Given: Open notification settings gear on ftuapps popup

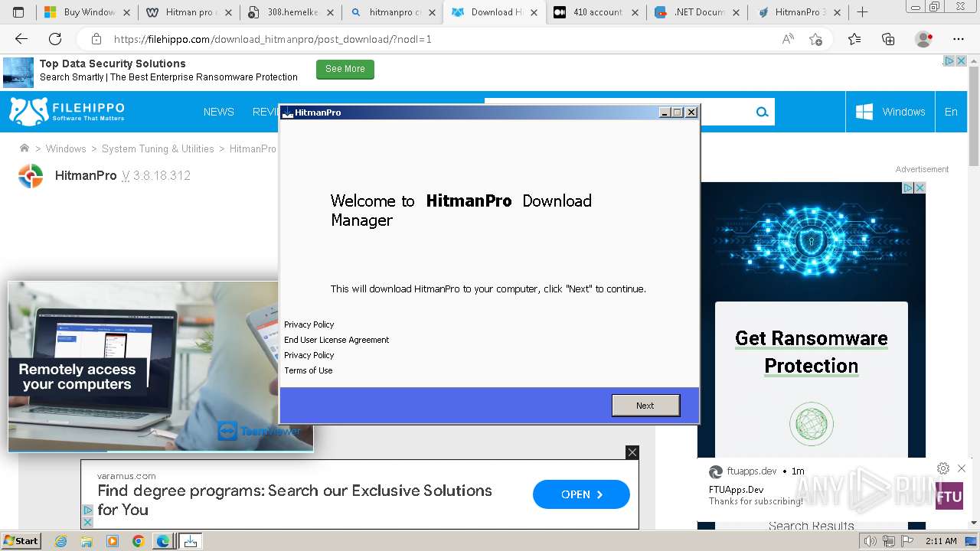Looking at the screenshot, I should 943,468.
